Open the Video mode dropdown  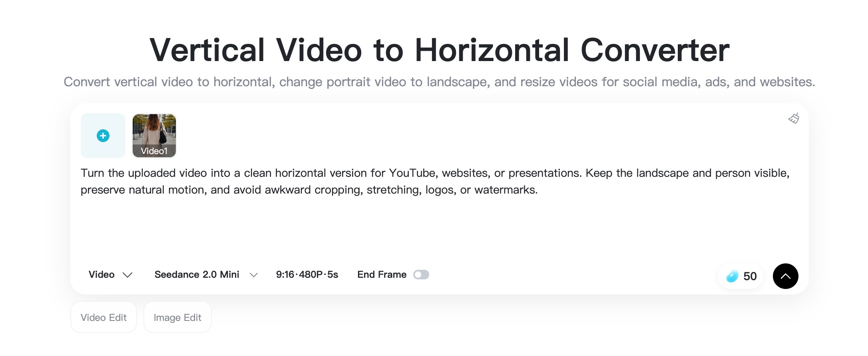(x=110, y=275)
